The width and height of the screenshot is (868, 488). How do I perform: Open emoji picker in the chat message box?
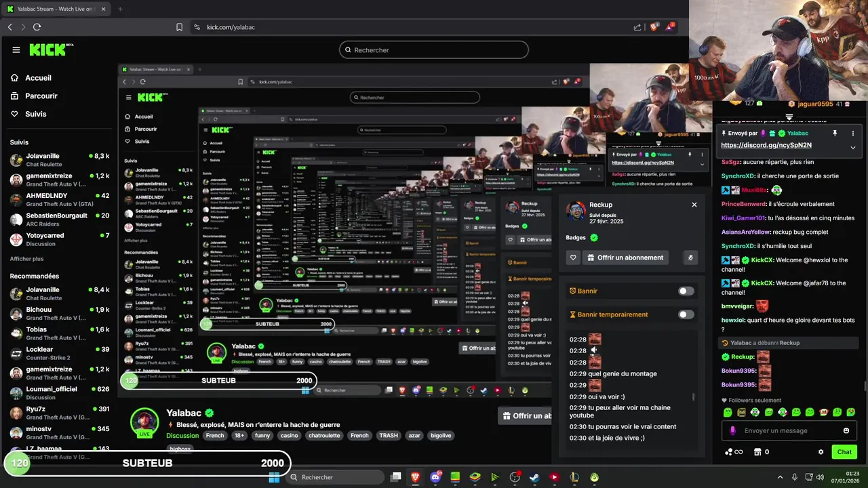click(x=846, y=430)
